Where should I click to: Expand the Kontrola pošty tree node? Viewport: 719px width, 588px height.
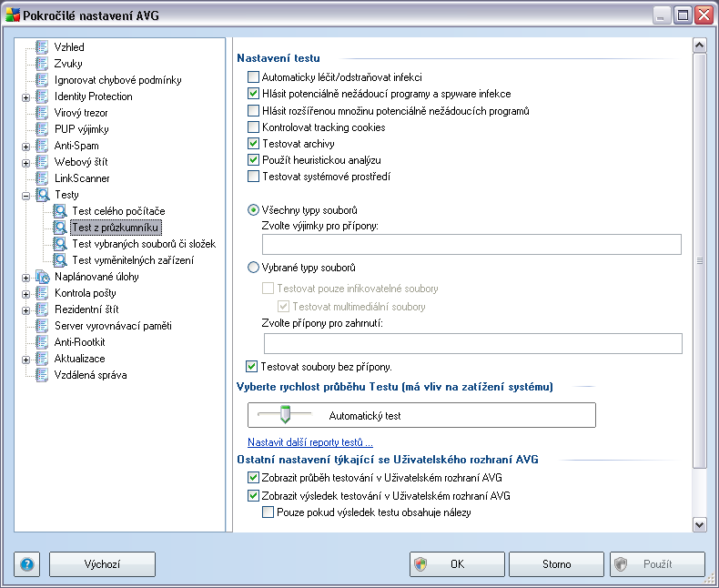tap(26, 294)
